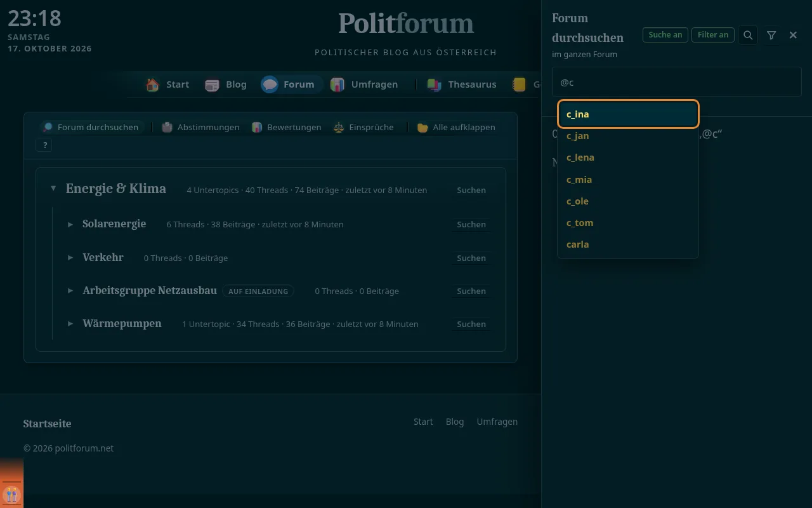
Task: Expand the Arbeitsgruppe Netzausbau subtopic
Action: click(70, 291)
